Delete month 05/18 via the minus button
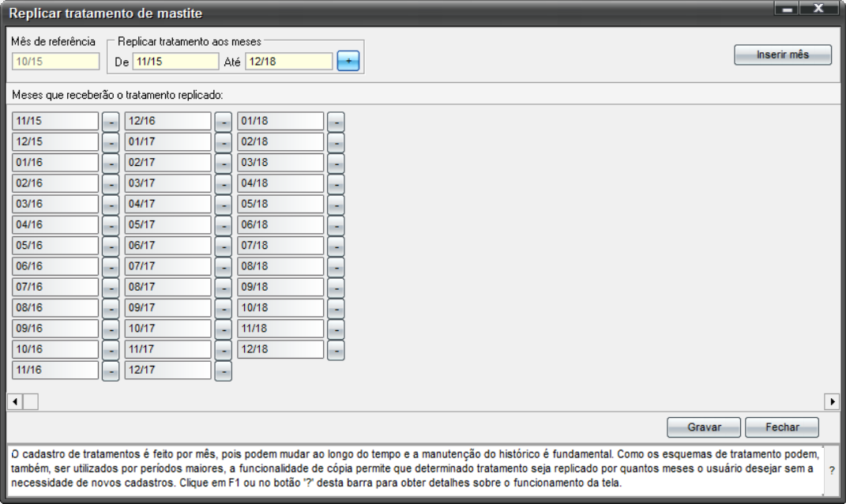Image resolution: width=846 pixels, height=504 pixels. (336, 205)
